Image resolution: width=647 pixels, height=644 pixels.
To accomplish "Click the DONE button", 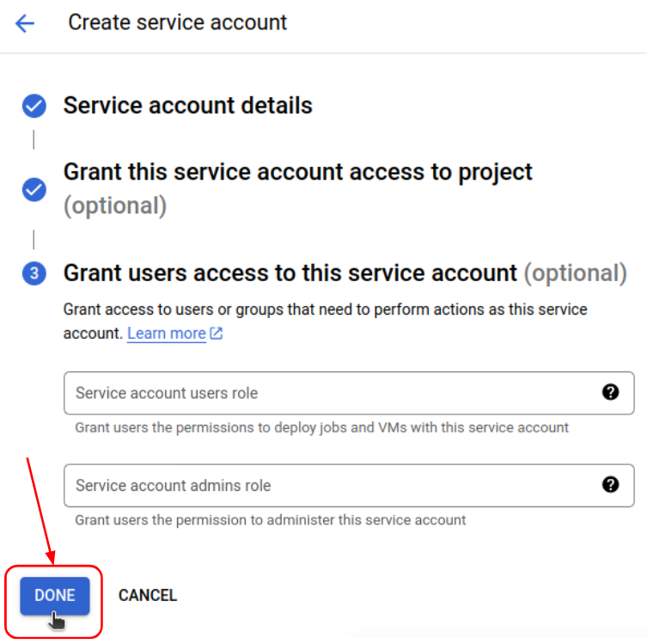I will click(x=55, y=596).
